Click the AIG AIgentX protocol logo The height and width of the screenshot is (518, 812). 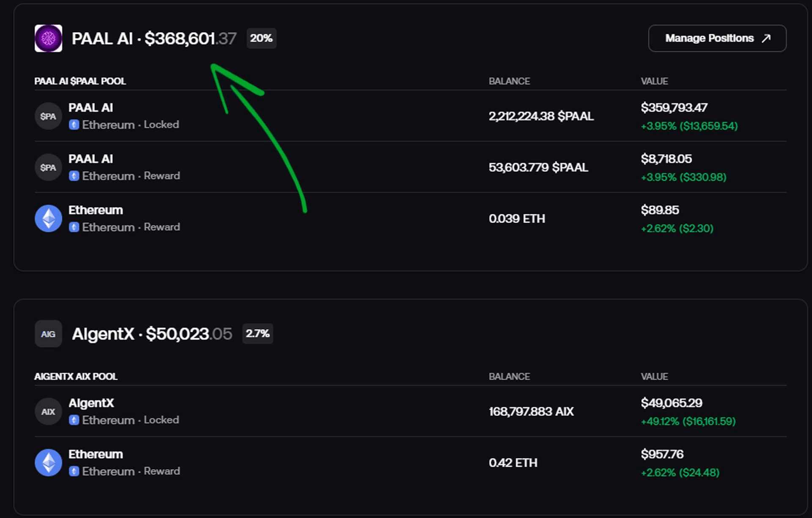tap(48, 334)
